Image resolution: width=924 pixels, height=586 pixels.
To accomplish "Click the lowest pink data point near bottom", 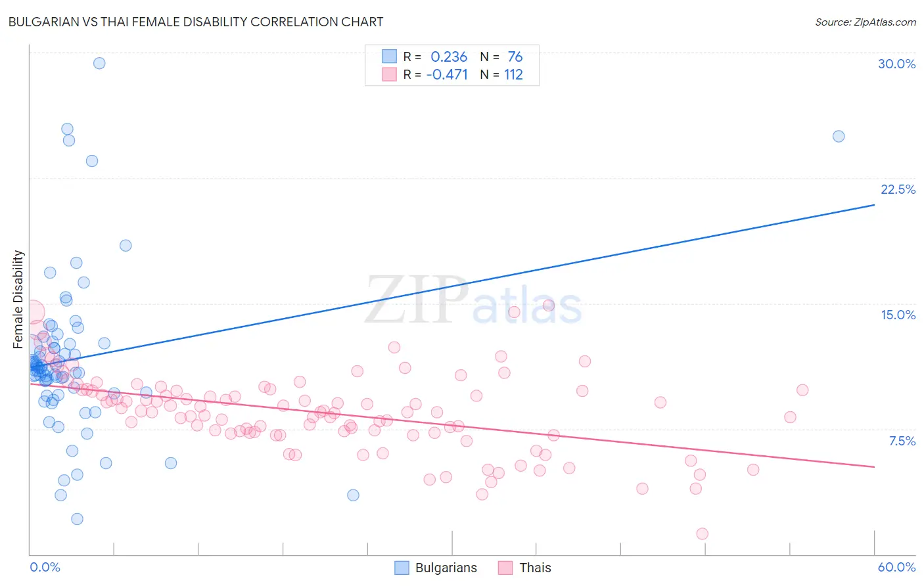I will pos(702,533).
